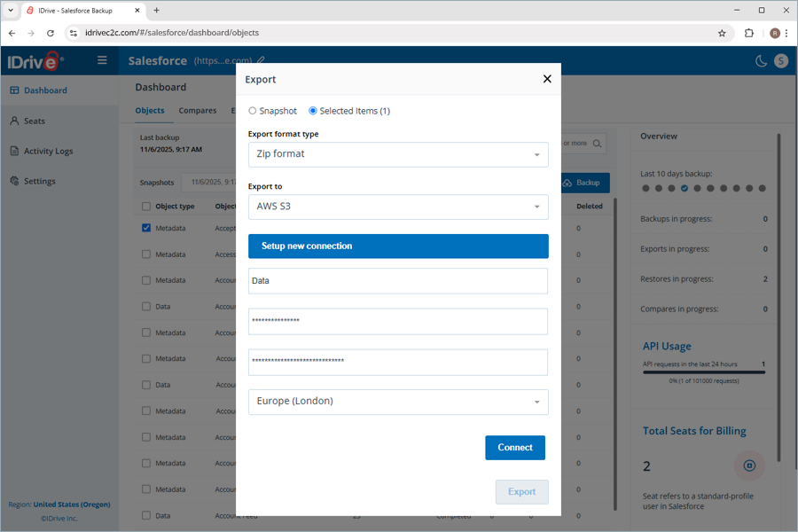Click Setup new connection bar
The width and height of the screenshot is (798, 532).
(x=398, y=246)
